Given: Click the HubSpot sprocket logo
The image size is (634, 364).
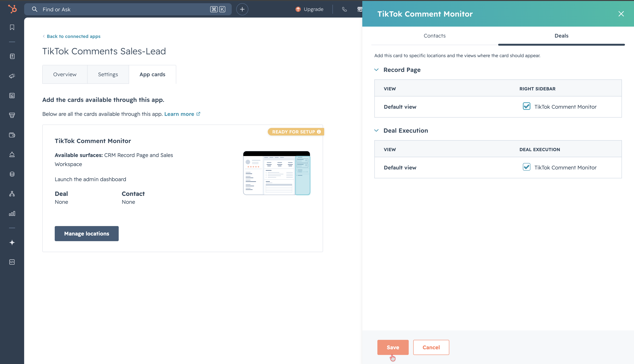Looking at the screenshot, I should pos(12,9).
